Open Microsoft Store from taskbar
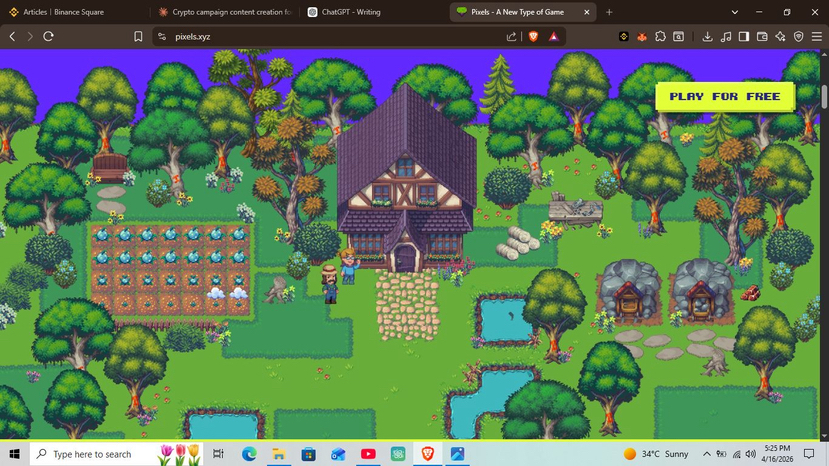The image size is (829, 466). coord(308,454)
